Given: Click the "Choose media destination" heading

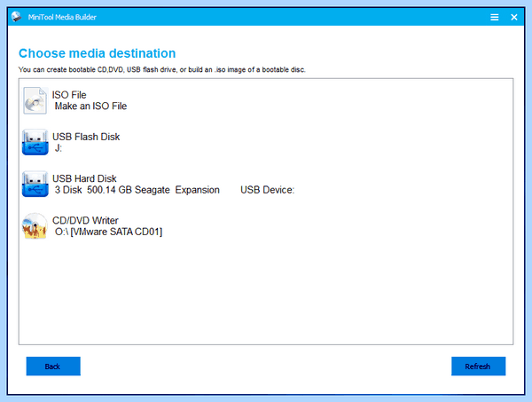Looking at the screenshot, I should pos(97,53).
